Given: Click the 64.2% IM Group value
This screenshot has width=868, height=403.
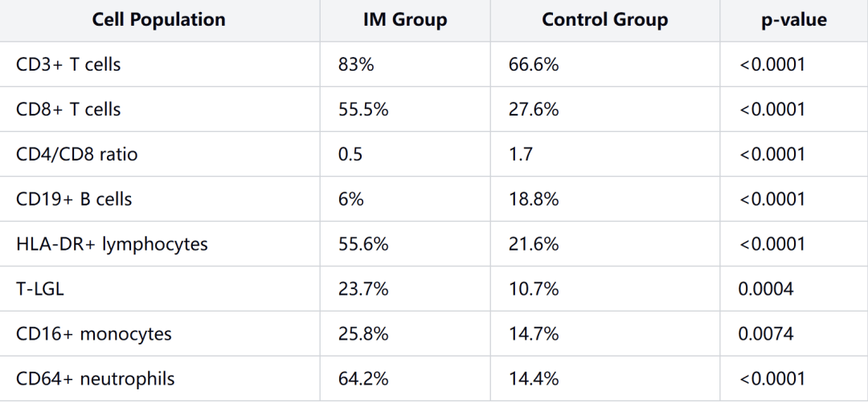Looking at the screenshot, I should click(x=363, y=379).
